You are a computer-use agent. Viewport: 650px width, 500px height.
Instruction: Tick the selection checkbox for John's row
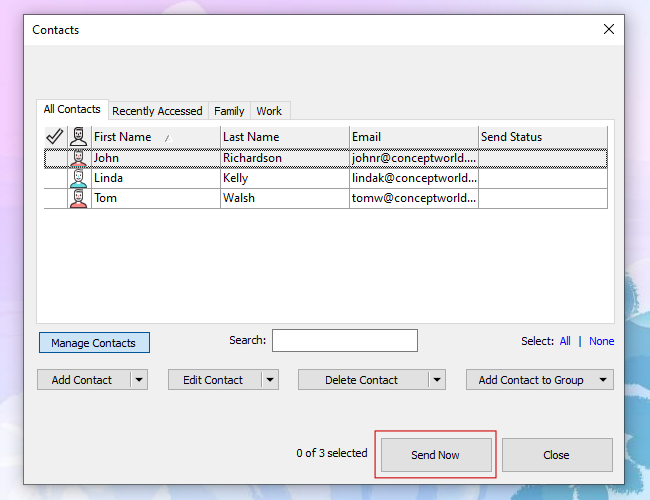(56, 158)
